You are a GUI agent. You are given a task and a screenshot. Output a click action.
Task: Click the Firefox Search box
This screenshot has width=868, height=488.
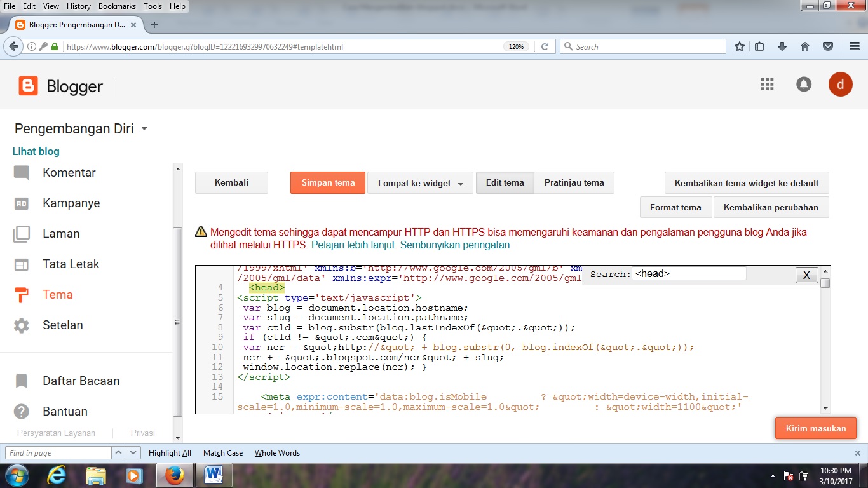point(643,46)
